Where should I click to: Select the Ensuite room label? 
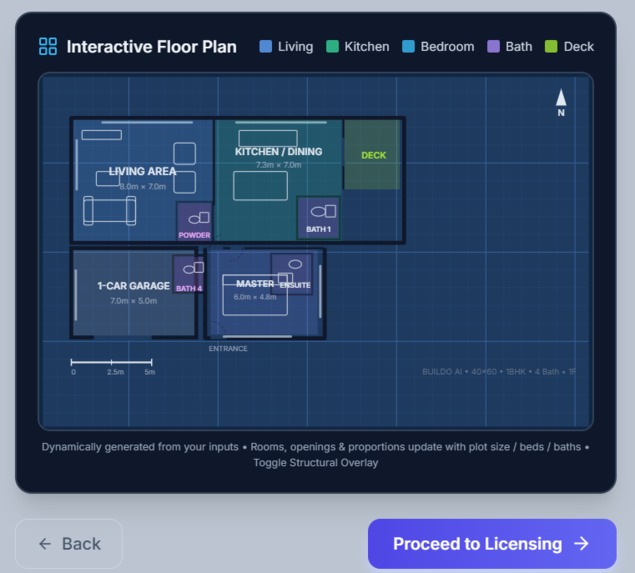pyautogui.click(x=295, y=285)
